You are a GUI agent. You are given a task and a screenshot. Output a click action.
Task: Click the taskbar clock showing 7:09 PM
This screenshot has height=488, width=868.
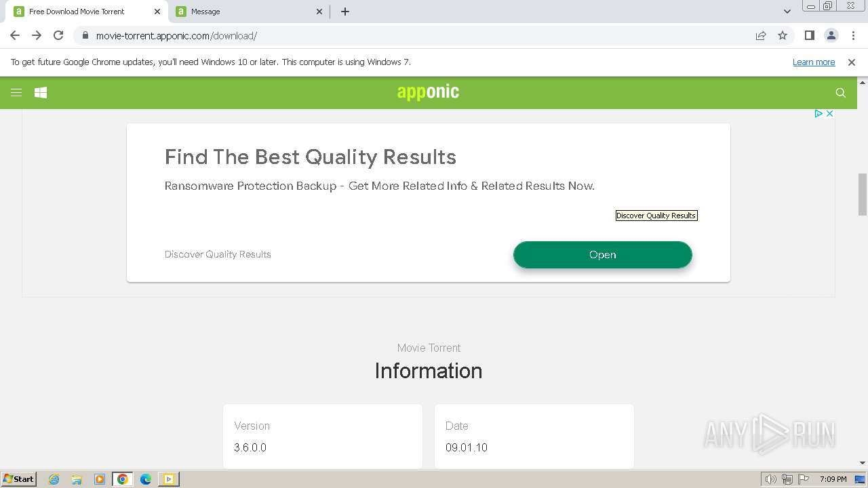833,479
